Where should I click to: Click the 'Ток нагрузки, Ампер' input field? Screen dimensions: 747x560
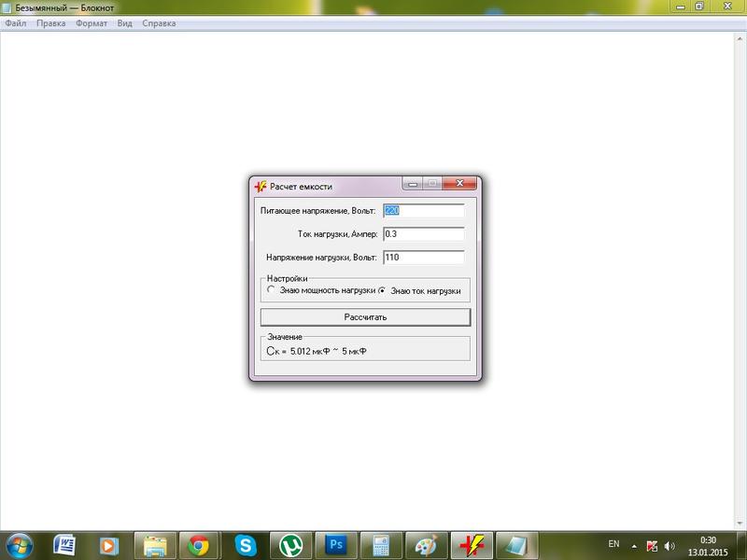click(423, 234)
